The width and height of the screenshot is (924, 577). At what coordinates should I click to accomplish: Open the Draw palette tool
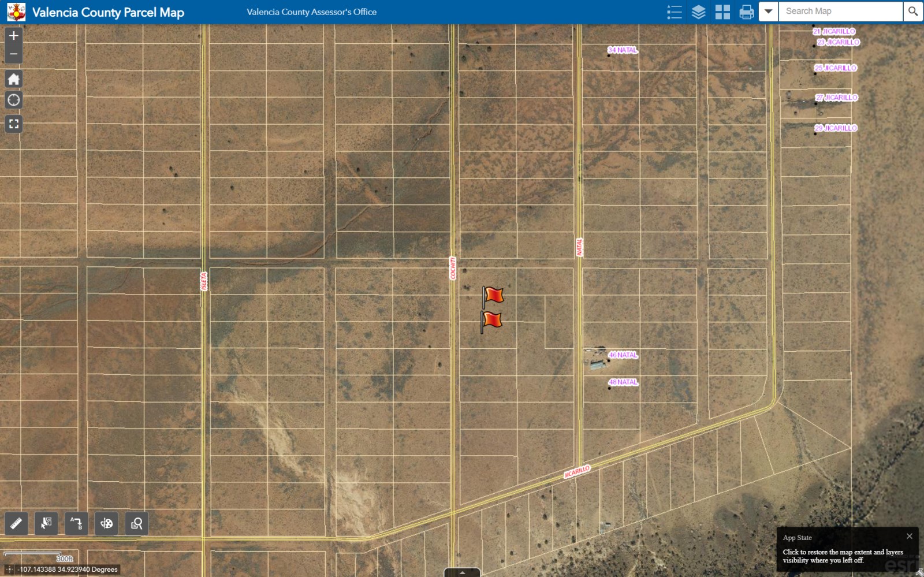pyautogui.click(x=106, y=523)
